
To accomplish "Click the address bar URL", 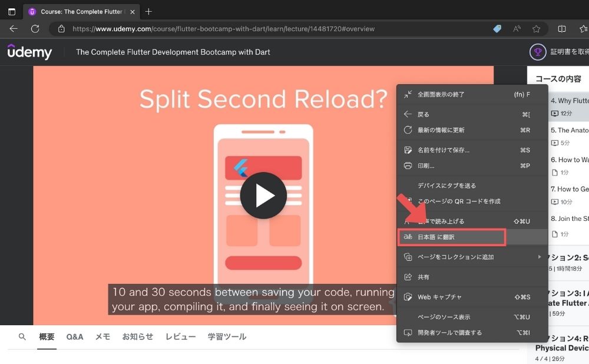I will 223,29.
